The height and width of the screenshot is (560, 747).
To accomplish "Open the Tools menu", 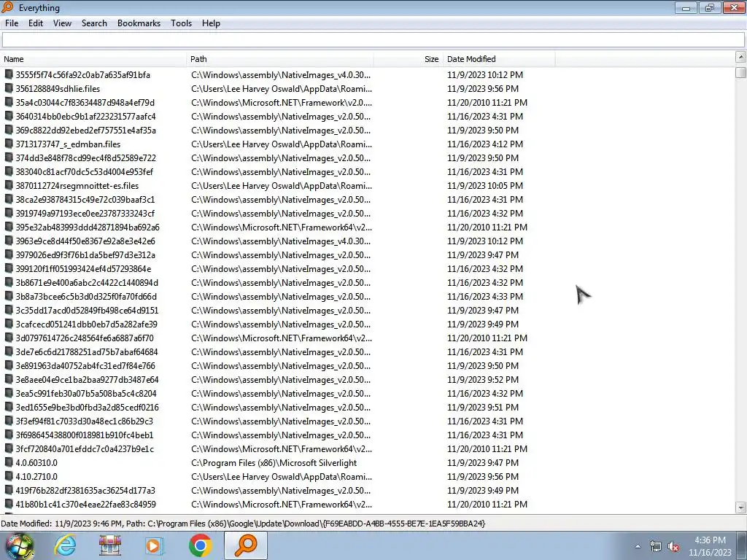I will click(181, 23).
